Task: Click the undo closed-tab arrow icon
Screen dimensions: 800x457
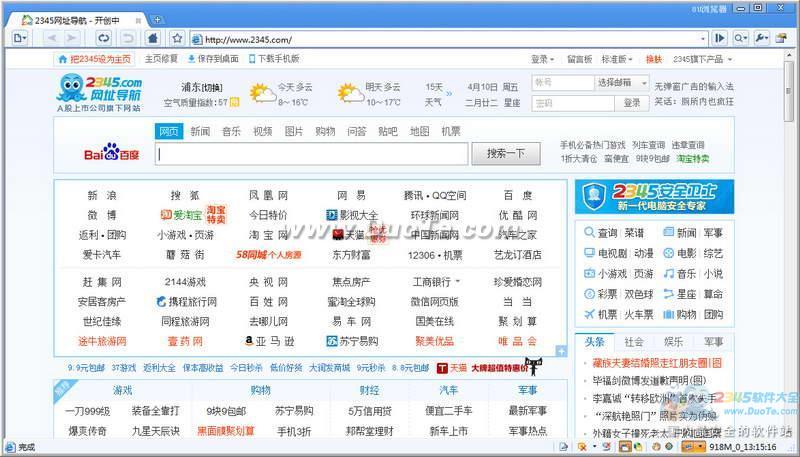Action: click(x=128, y=38)
